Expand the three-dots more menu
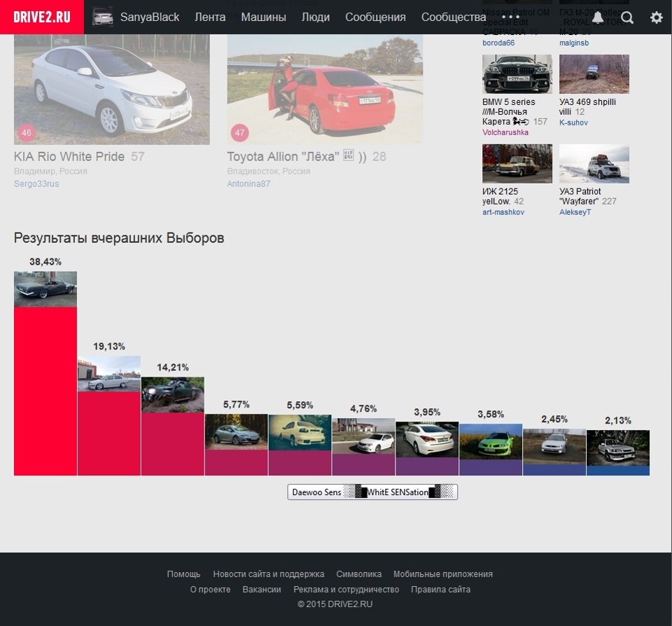The image size is (672, 626). point(510,18)
